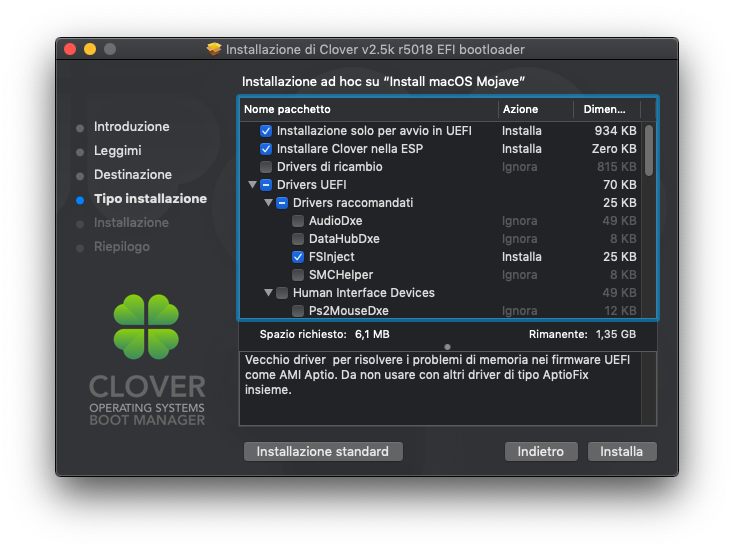Toggle the Drivers raccomandati checkbox
Viewport: 734px width, 550px height.
pyautogui.click(x=282, y=203)
